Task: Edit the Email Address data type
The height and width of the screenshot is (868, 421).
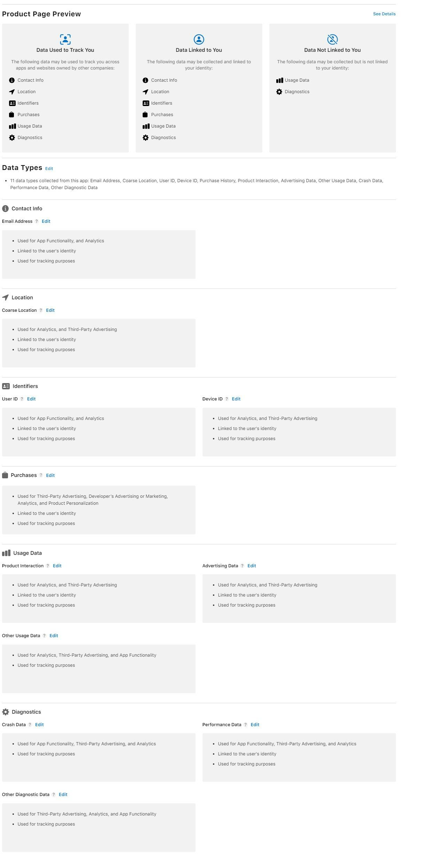Action: (46, 221)
